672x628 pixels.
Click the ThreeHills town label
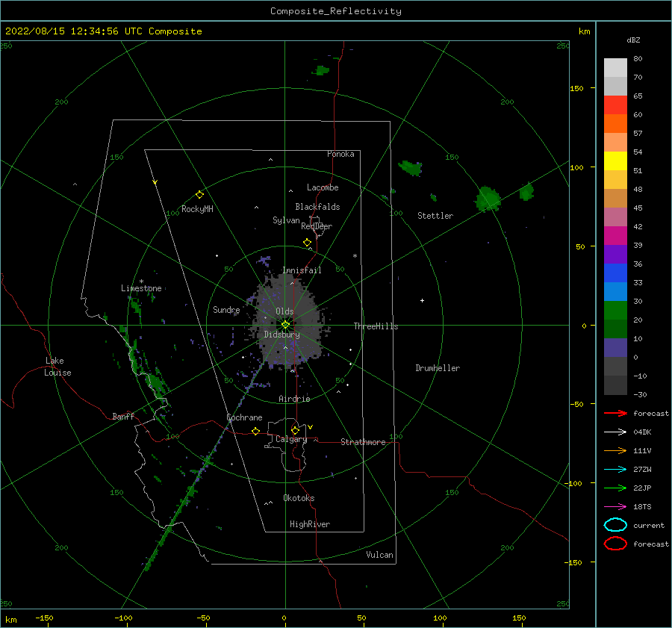pyautogui.click(x=376, y=326)
